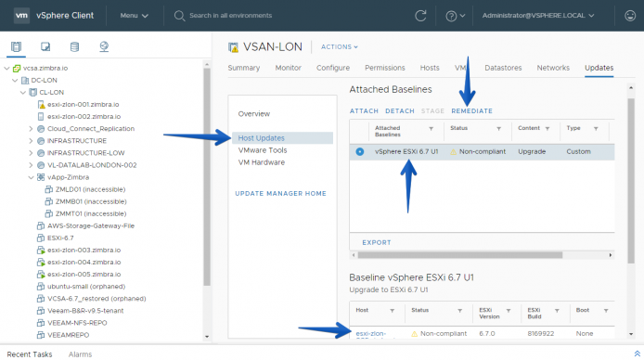
Task: Open the Updates tab
Action: click(599, 68)
